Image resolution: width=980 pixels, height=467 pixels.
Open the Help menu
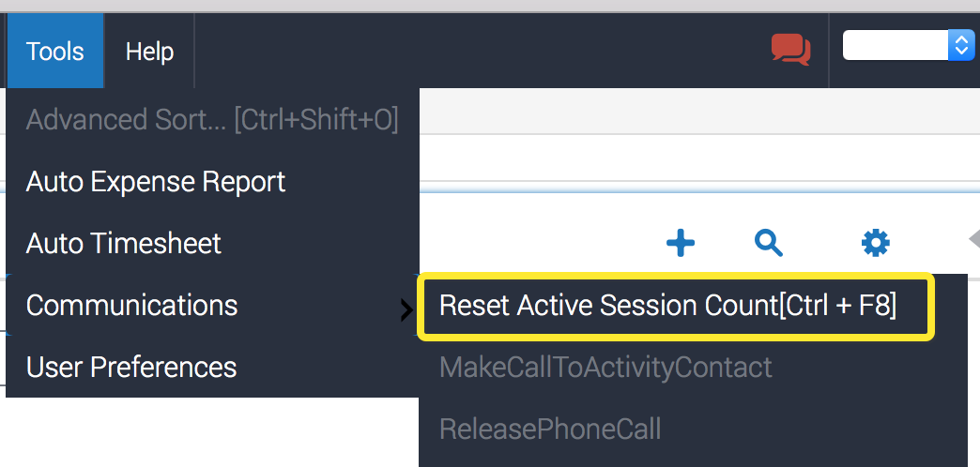pyautogui.click(x=150, y=51)
